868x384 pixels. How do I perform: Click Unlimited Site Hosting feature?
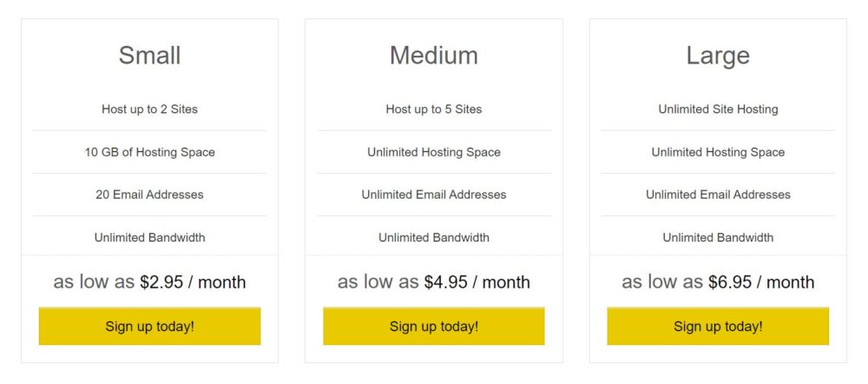coord(718,109)
